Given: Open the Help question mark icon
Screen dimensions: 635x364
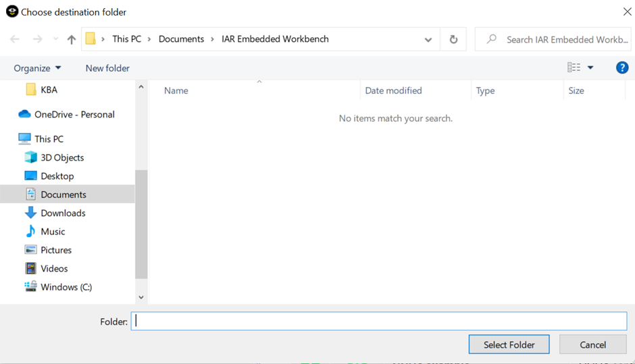Looking at the screenshot, I should [x=622, y=68].
